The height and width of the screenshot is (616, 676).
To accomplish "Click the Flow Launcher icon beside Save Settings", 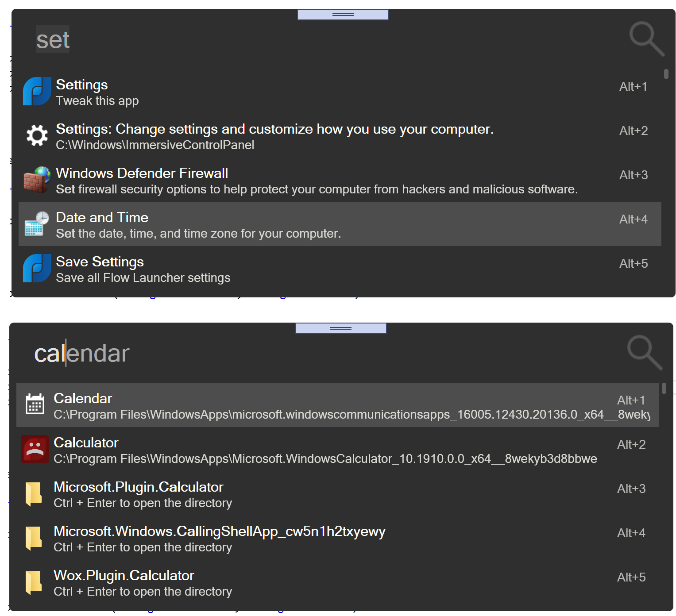I will (x=37, y=268).
